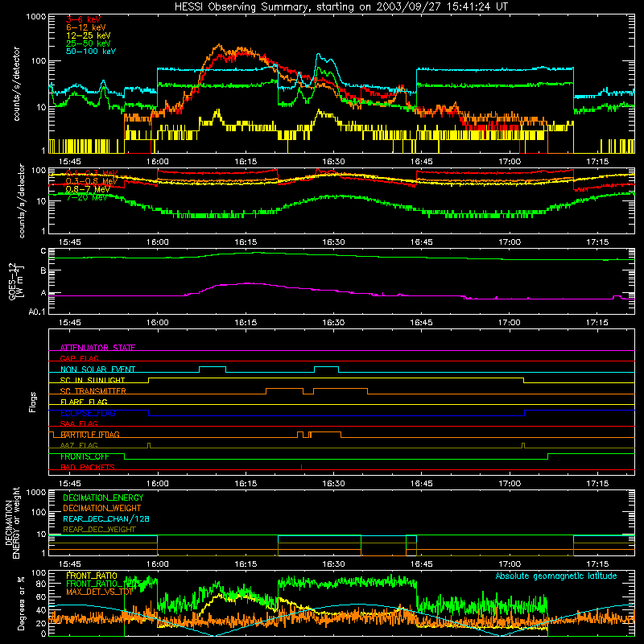Click the Degrees or % axis label

point(21,603)
